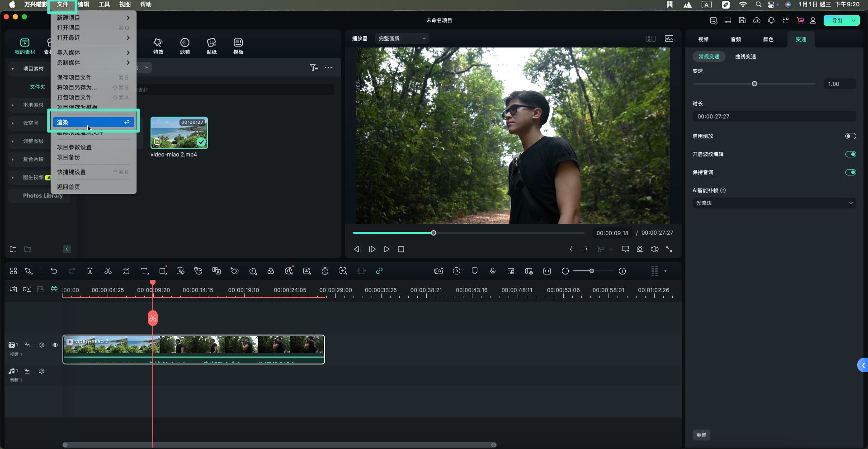Switch to 曲线变速 curve speed mode

[745, 57]
